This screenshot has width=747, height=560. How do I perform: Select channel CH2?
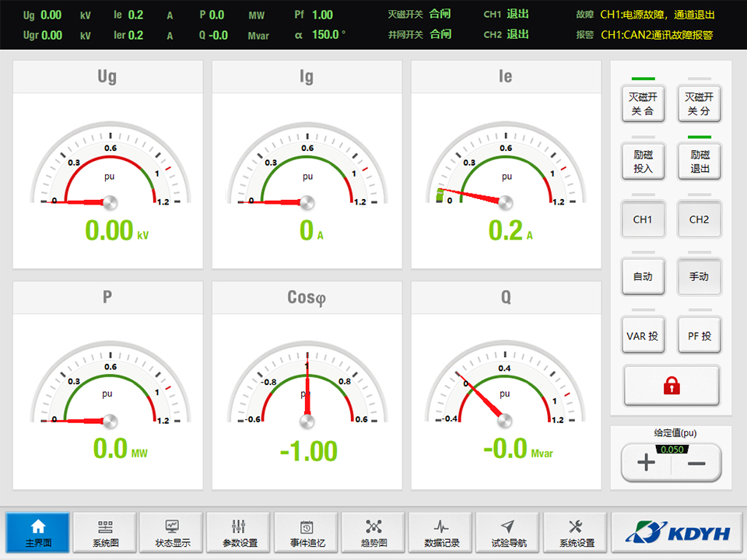pos(700,219)
